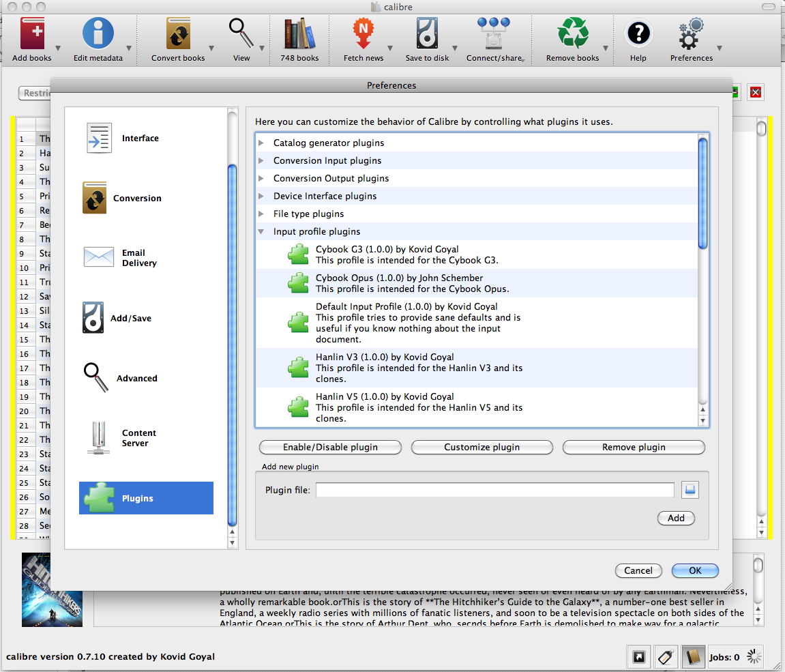
Task: Collapse Input profile plugins
Action: 261,231
